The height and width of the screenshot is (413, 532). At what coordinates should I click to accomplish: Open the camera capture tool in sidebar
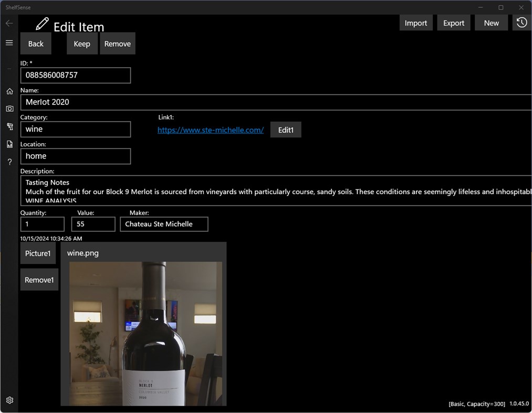coord(9,109)
